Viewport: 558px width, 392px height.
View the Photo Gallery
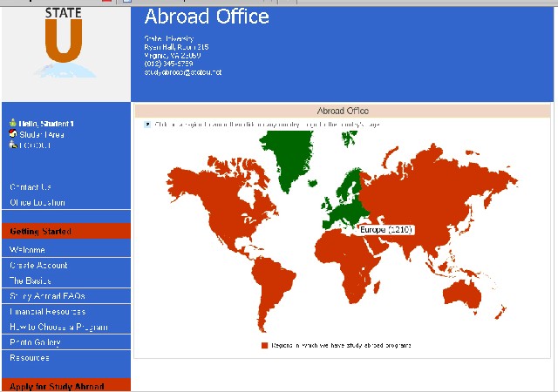click(34, 342)
